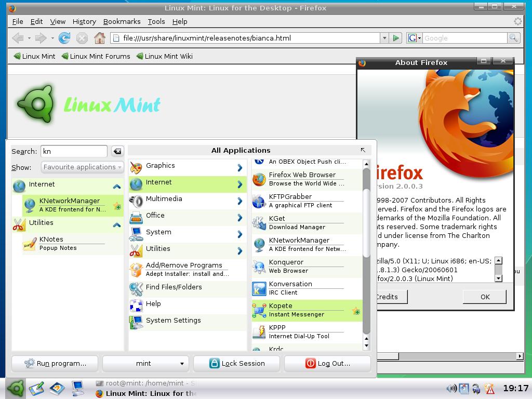Open KNotes Popup Notes search result
The image size is (532, 399).
coord(73,244)
